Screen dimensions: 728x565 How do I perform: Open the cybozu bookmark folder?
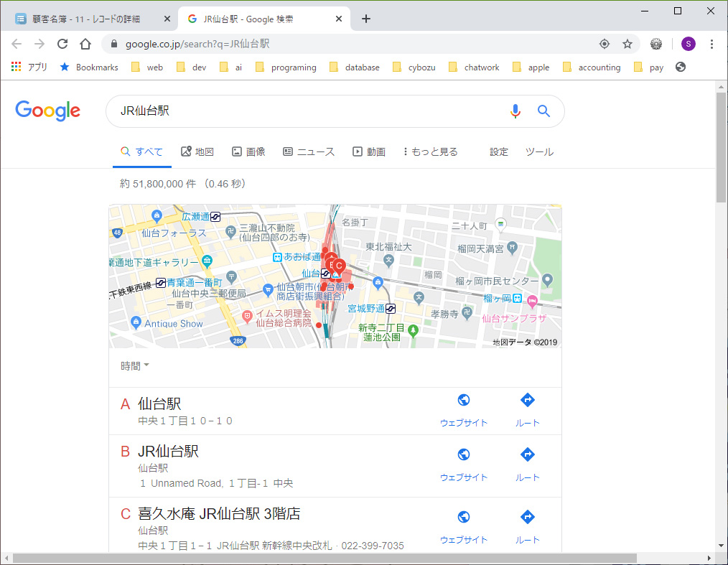414,67
